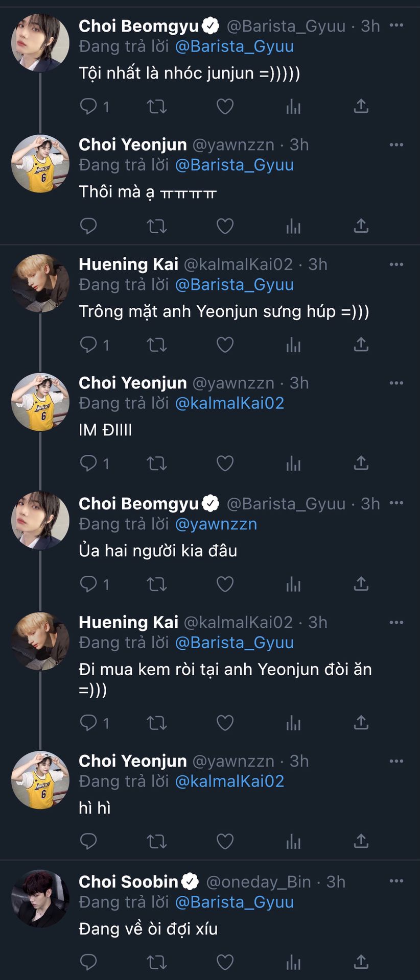Retweet Yeonjun's "Thôi mà ạ" reply
The width and height of the screenshot is (420, 980).
pyautogui.click(x=157, y=226)
